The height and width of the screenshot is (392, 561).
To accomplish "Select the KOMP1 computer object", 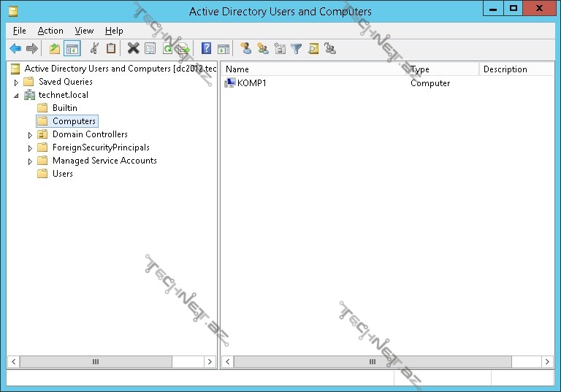I will tap(251, 83).
